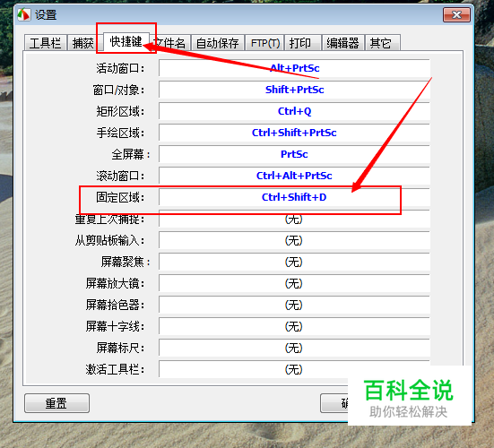
Task: Edit the 矩形区域 Ctrl+Q hotkey field
Action: (295, 111)
